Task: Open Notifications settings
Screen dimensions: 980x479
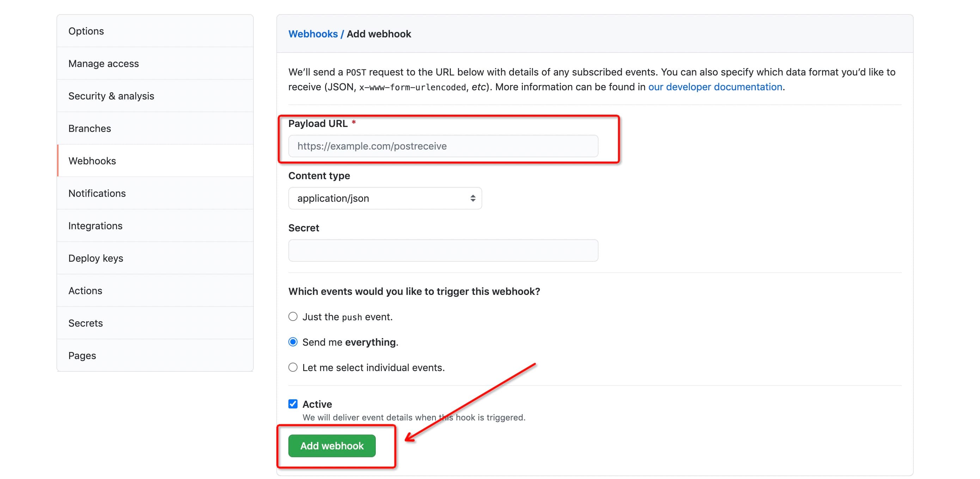Action: 155,193
